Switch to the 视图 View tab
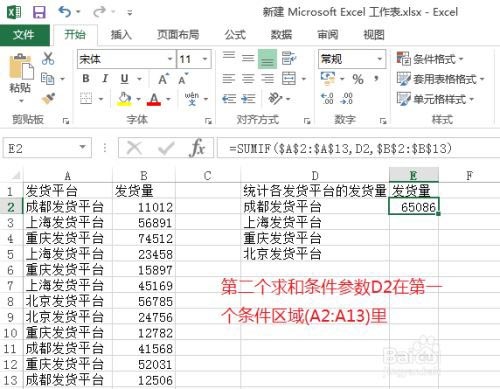 374,35
